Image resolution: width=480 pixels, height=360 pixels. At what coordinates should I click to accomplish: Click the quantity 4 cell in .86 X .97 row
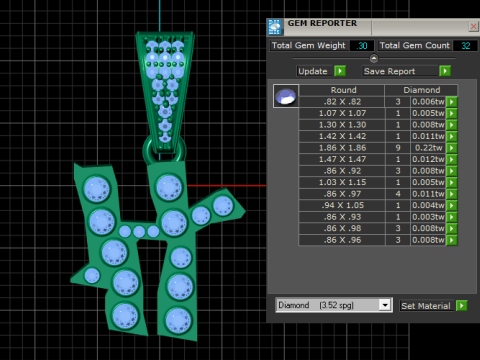pos(398,194)
